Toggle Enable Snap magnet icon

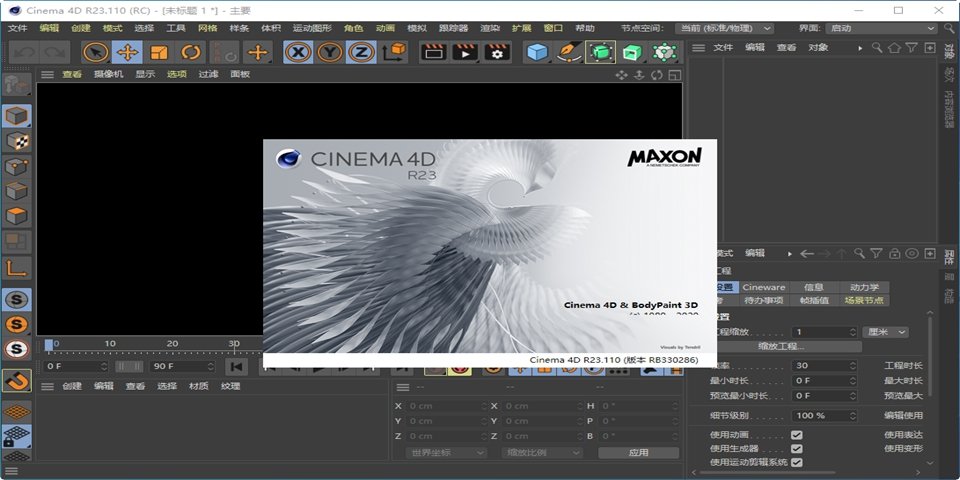(17, 381)
